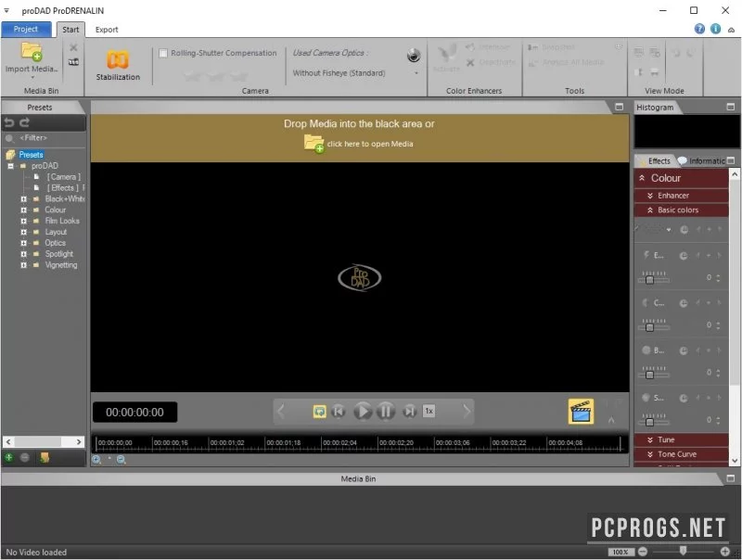Enable Rolling-Shutter Compensation checkbox

click(163, 53)
